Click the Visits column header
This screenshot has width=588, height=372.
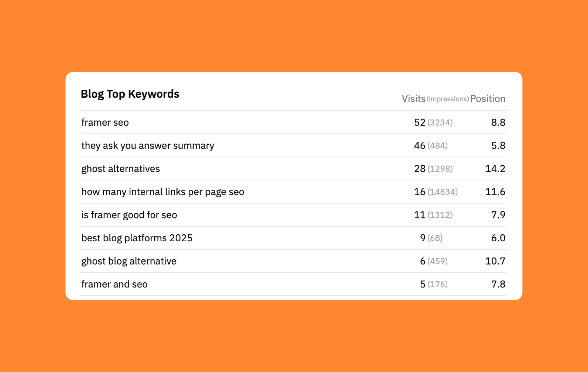pyautogui.click(x=413, y=99)
